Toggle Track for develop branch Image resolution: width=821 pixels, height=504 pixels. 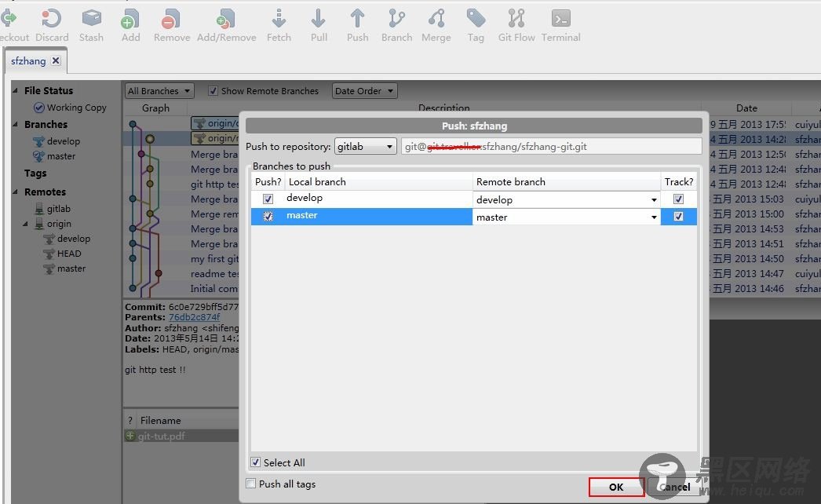click(678, 199)
